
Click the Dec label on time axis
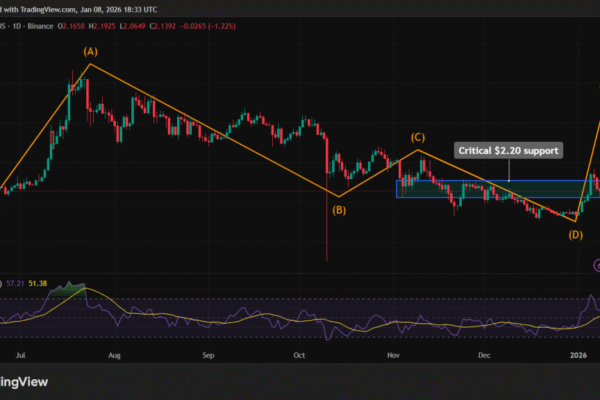click(x=485, y=354)
